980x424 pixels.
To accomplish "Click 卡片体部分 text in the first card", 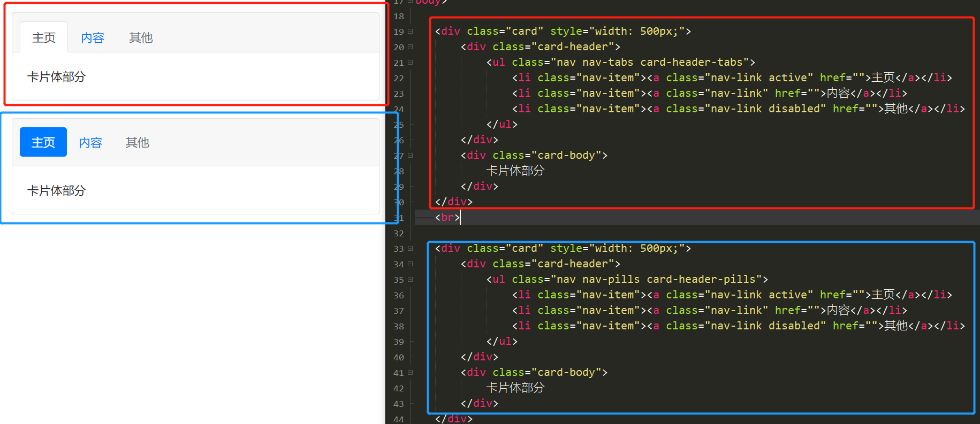I will tap(56, 77).
